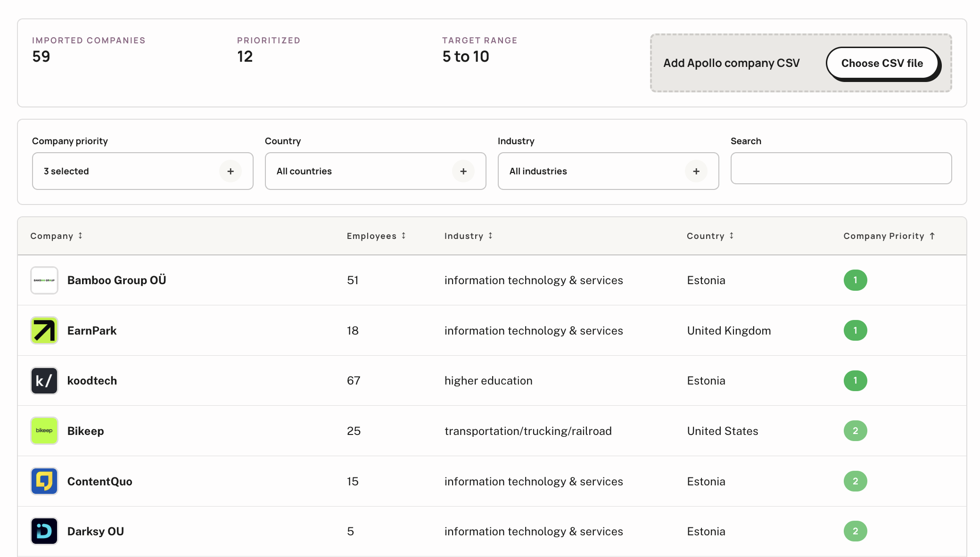Click the sort arrows next to Country header
The width and height of the screenshot is (980, 557).
[x=732, y=236]
